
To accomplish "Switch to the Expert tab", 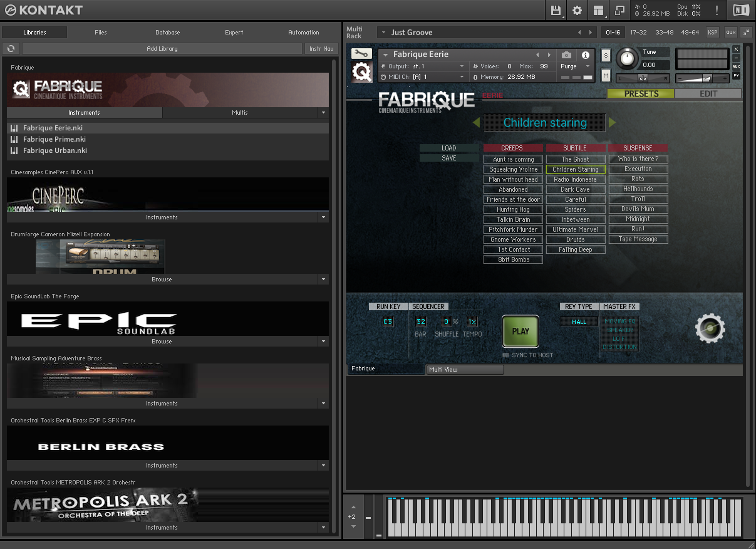I will pyautogui.click(x=234, y=33).
